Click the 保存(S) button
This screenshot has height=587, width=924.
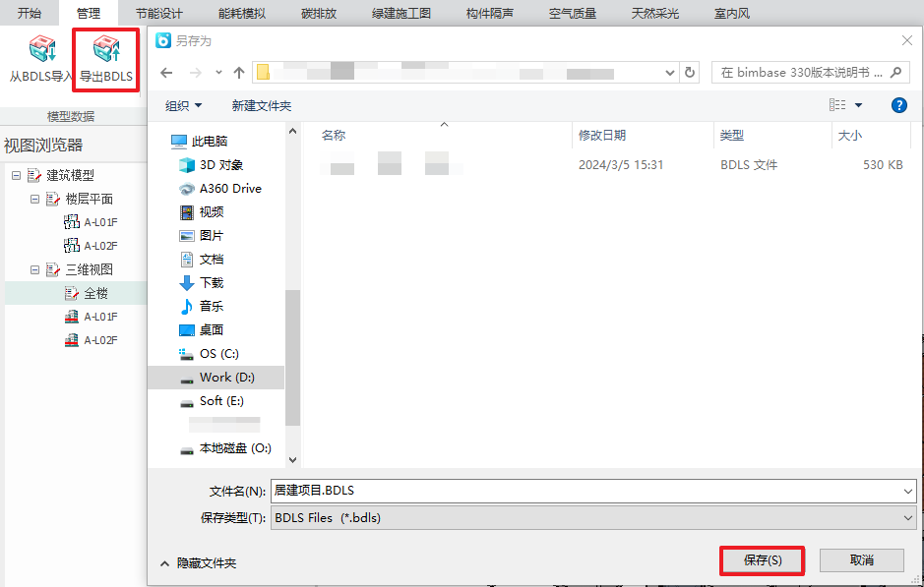pos(763,560)
